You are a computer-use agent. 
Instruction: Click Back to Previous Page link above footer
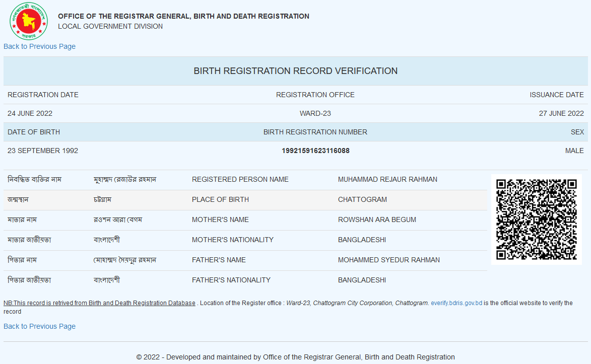coord(39,326)
